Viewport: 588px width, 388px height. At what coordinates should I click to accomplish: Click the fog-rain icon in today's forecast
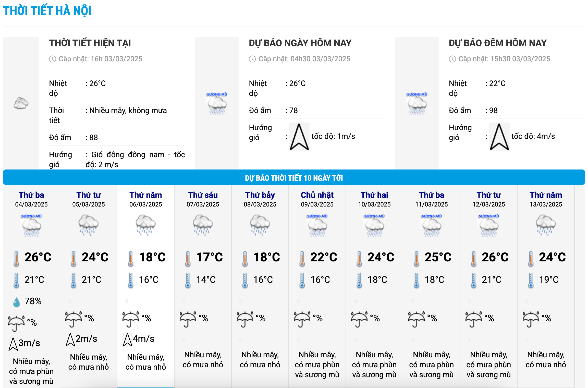click(217, 103)
